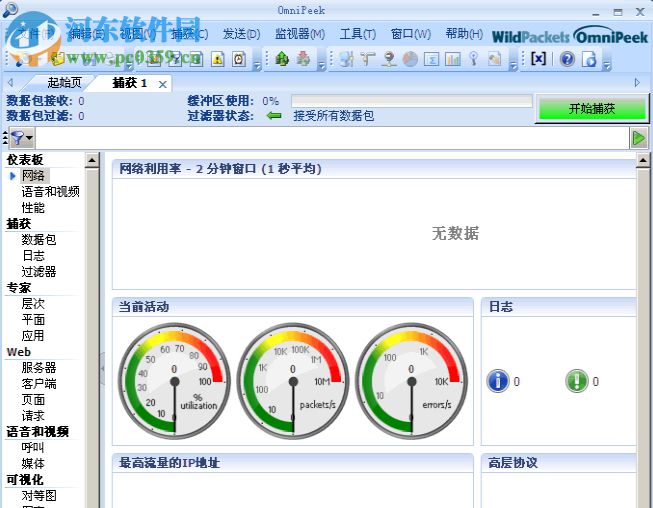Expand toolbar overflow after refresh document icon
This screenshot has height=508, width=653.
607,66
